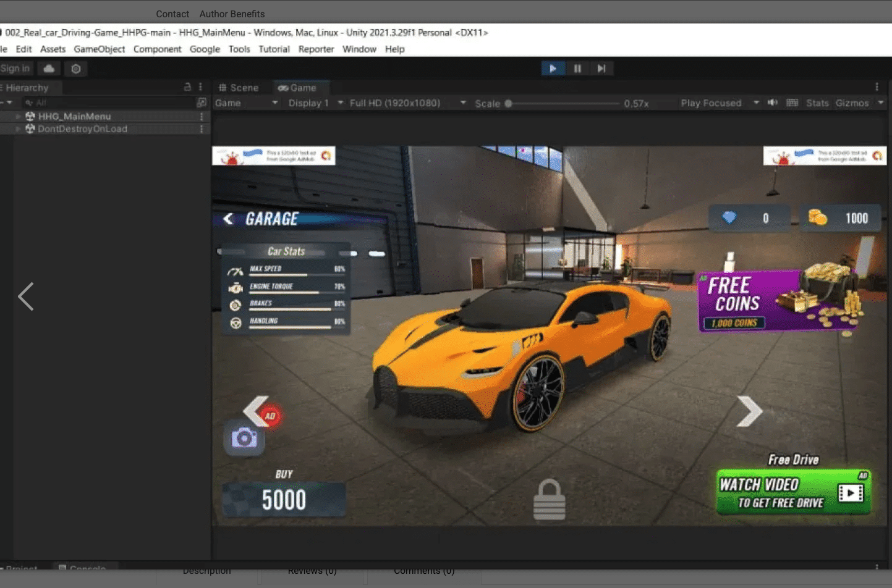This screenshot has width=892, height=588.
Task: Toggle the Stats overlay
Action: [x=817, y=103]
